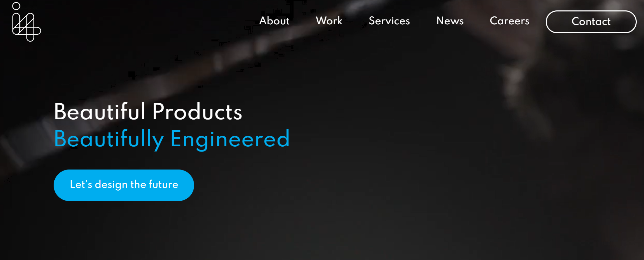Viewport: 644px width, 260px height.
Task: Visit the Careers page
Action: click(x=509, y=21)
